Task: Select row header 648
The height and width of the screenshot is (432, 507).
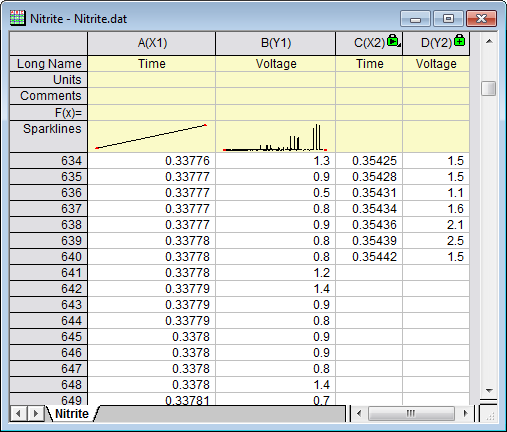Action: pos(49,385)
